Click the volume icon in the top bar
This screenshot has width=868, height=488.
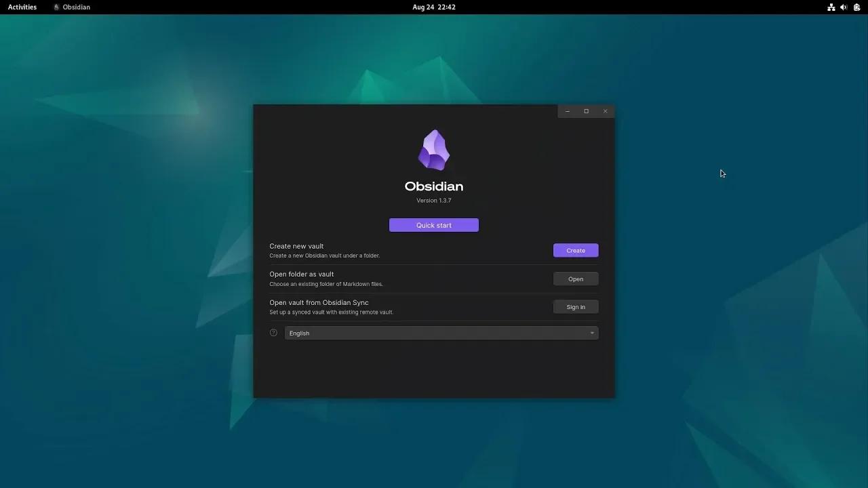pos(843,7)
